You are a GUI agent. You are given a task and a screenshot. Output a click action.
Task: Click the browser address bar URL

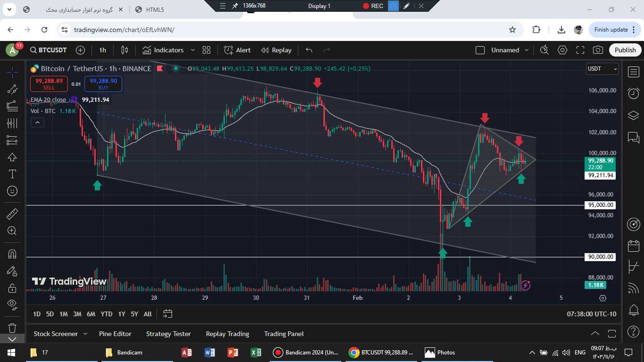[124, 30]
